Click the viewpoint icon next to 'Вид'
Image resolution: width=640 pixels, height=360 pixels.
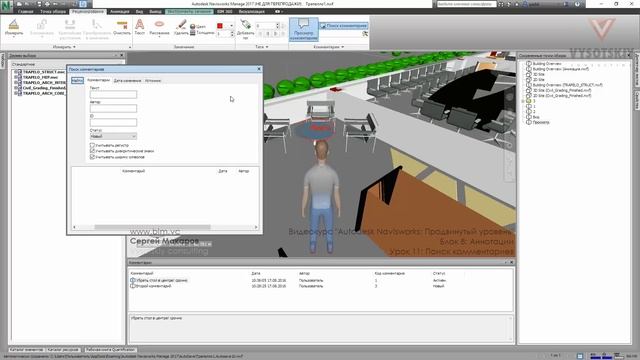(529, 117)
